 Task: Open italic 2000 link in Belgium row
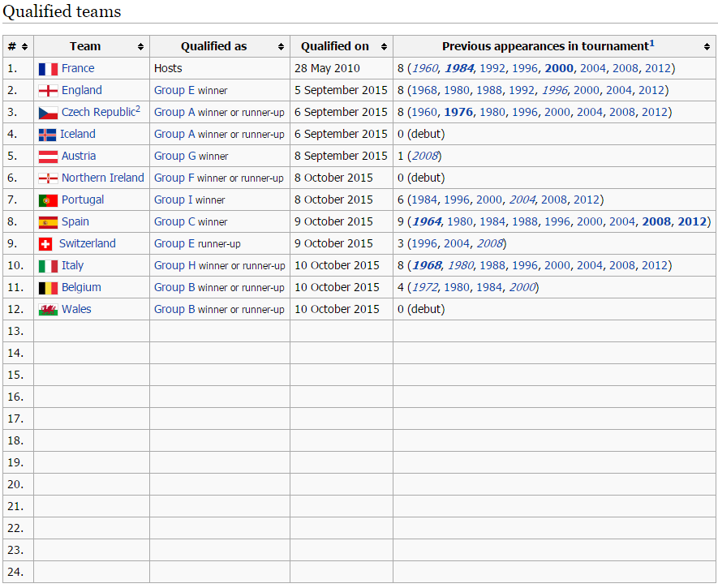pyautogui.click(x=522, y=287)
